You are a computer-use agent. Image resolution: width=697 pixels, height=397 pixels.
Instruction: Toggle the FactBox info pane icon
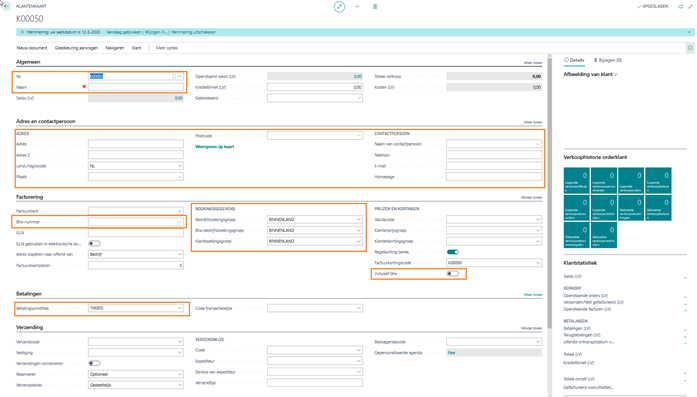point(690,48)
